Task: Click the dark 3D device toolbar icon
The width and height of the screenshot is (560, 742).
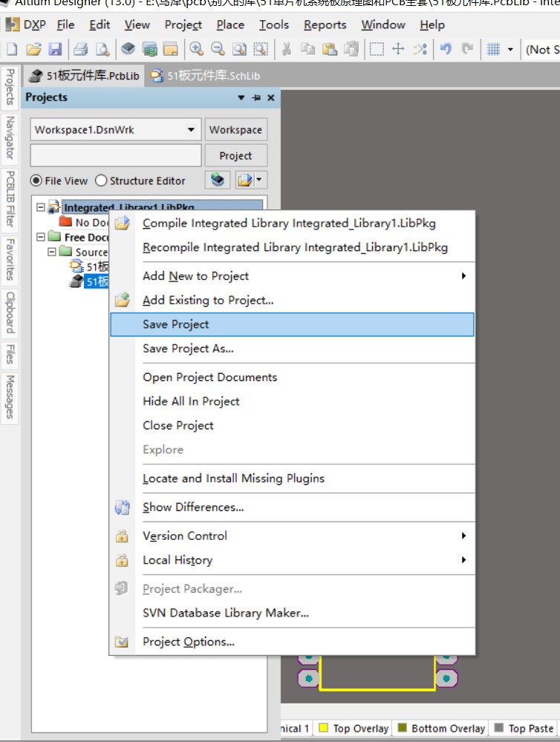Action: (128, 49)
